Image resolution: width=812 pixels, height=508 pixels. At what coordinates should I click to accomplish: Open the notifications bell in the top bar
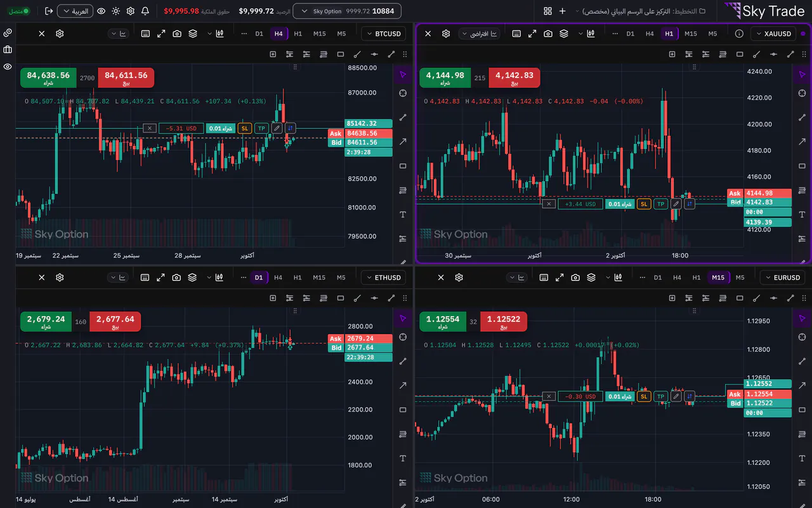coord(145,11)
